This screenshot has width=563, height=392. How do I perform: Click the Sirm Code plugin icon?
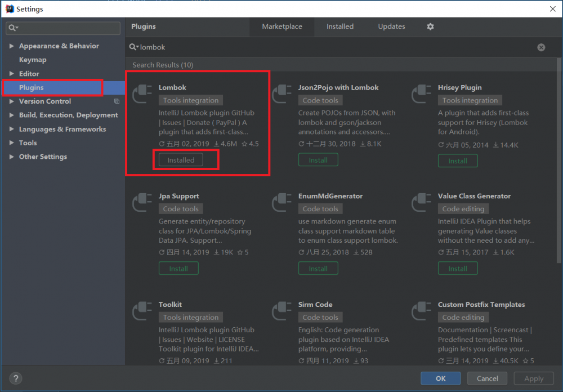click(282, 310)
